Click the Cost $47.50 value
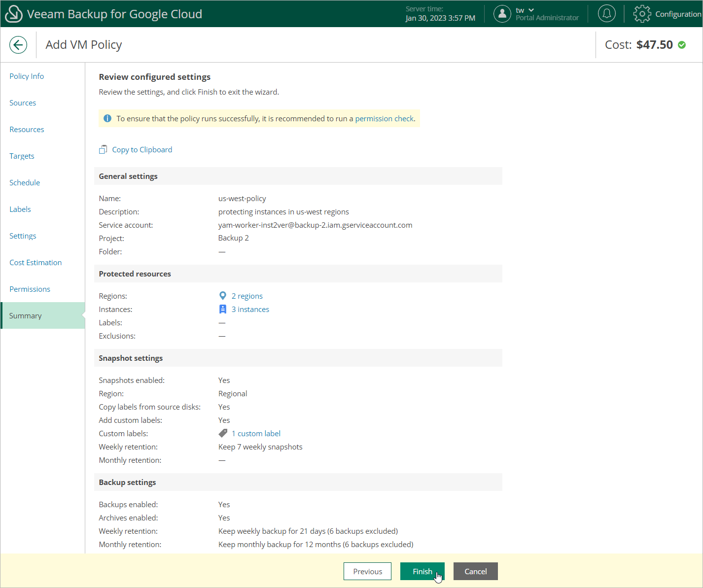 pyautogui.click(x=654, y=45)
